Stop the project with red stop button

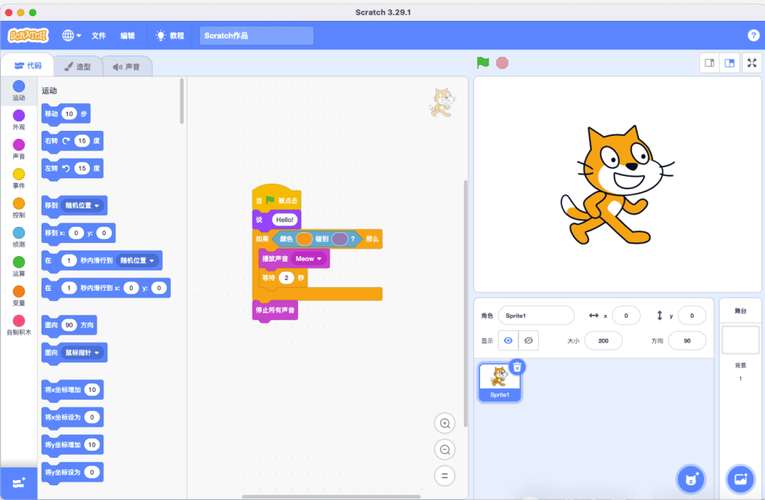click(502, 63)
